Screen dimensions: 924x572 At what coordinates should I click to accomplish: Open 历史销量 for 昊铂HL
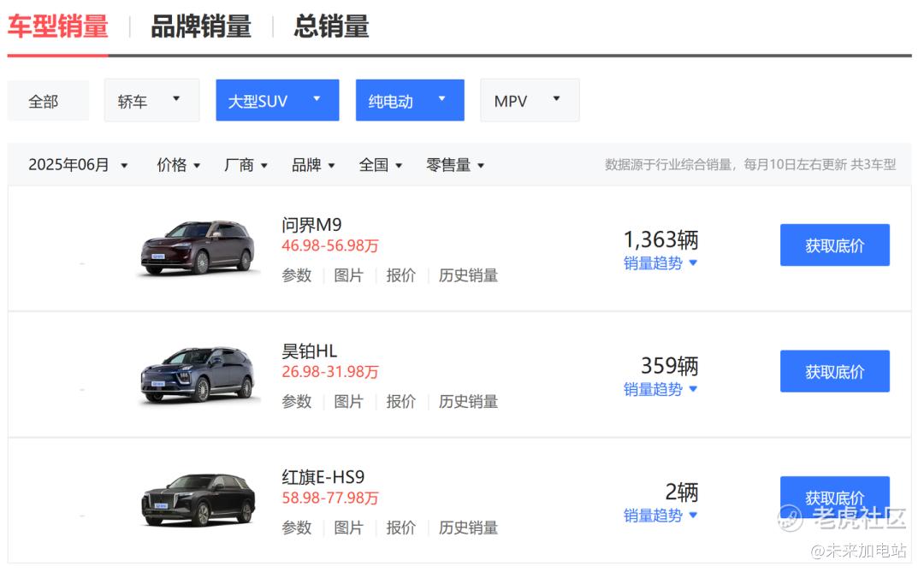click(x=469, y=402)
